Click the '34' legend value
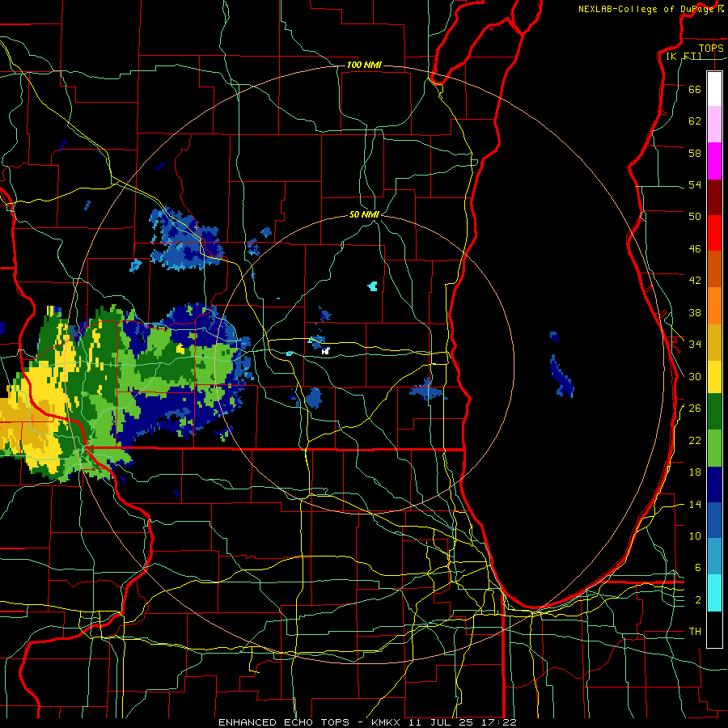Viewport: 728px width, 728px height. point(695,345)
